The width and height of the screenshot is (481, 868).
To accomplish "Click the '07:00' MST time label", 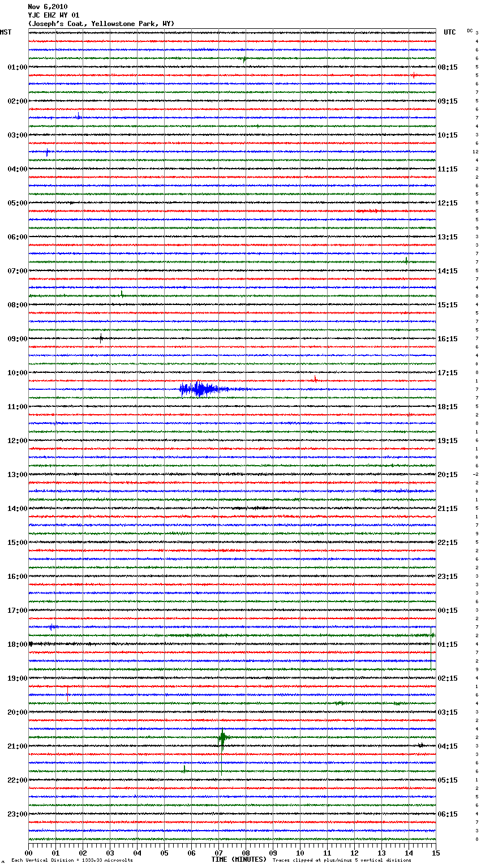I will point(18,271).
